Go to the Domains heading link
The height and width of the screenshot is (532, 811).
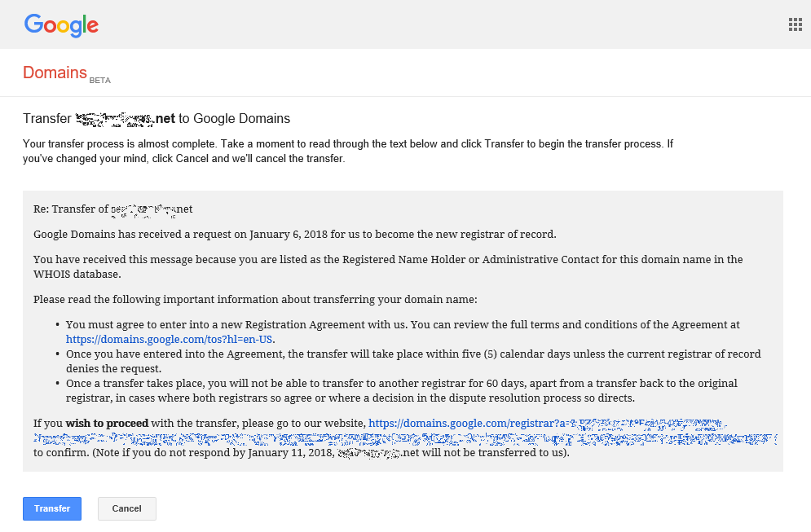tap(55, 73)
